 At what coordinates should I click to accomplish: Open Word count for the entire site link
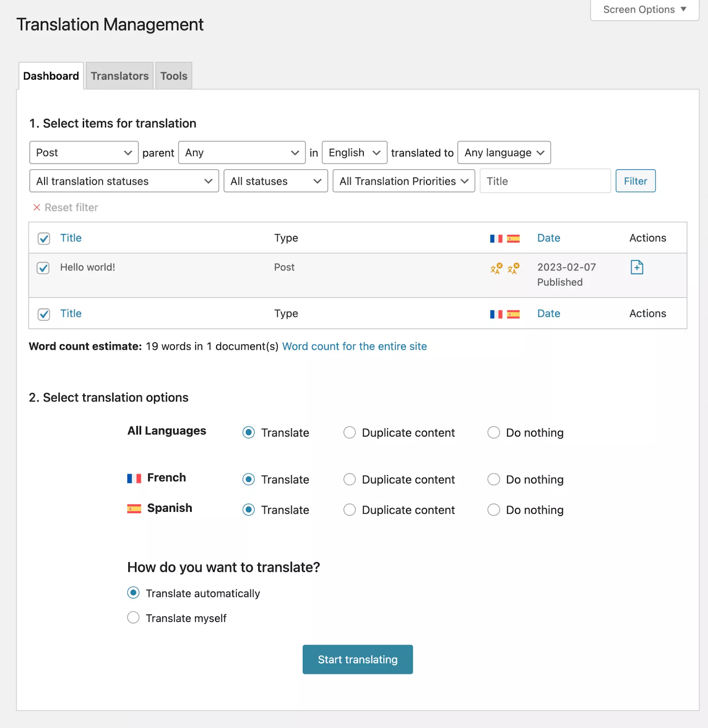tap(354, 346)
